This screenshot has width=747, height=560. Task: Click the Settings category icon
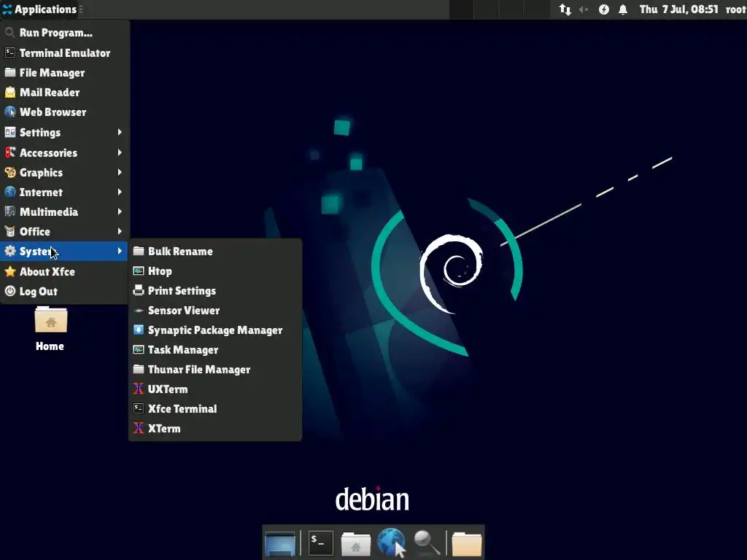pyautogui.click(x=10, y=133)
